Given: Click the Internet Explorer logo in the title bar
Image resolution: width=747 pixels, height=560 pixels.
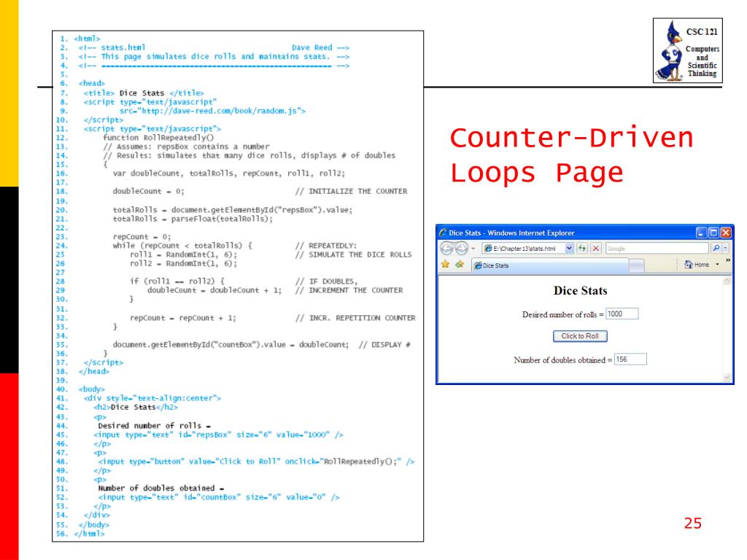Looking at the screenshot, I should [443, 233].
